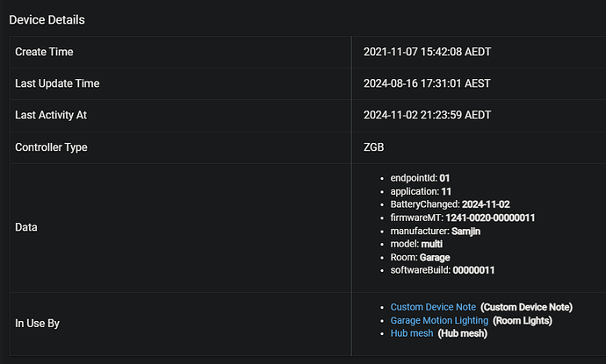Select the Last Update Time label
Image resolution: width=606 pixels, height=364 pixels.
57,83
